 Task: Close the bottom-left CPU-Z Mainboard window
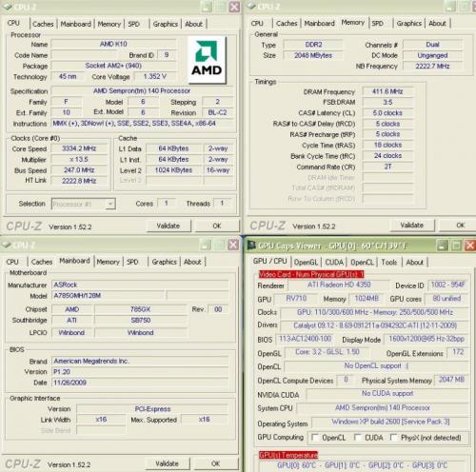[233, 245]
